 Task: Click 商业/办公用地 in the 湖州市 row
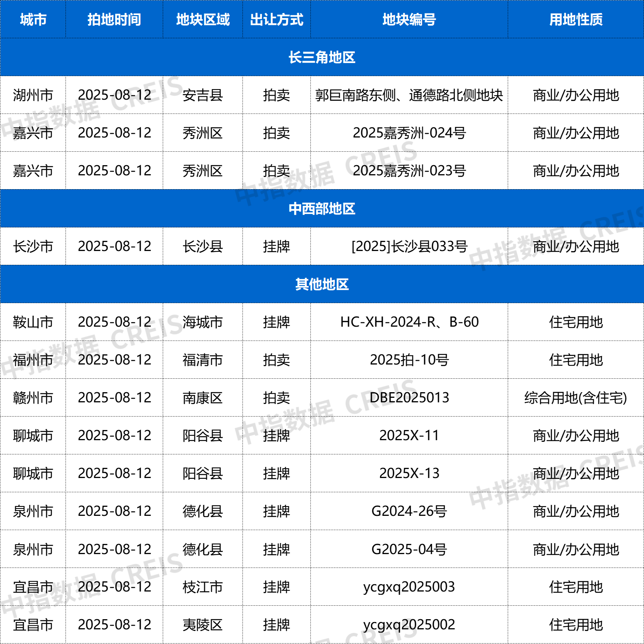576,95
